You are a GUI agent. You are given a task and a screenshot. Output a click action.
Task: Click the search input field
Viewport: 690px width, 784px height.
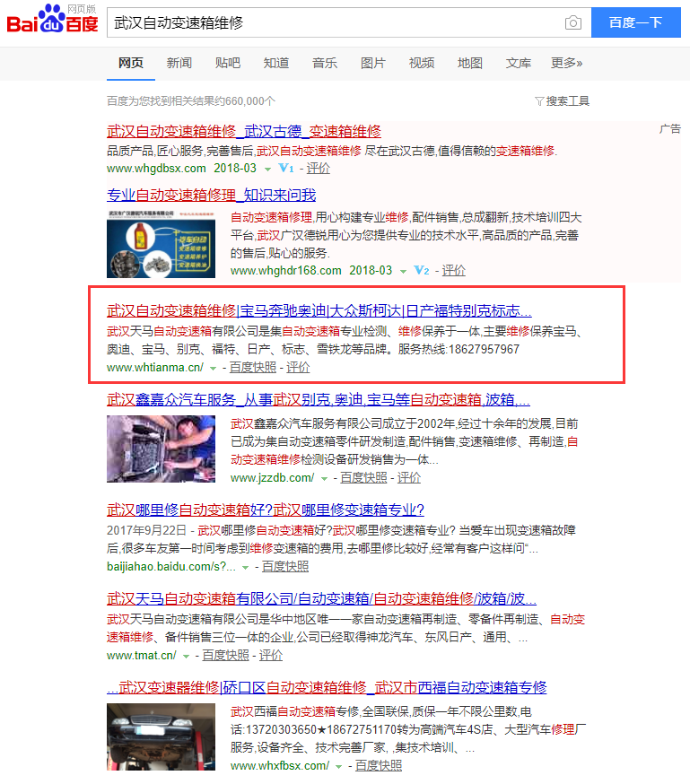[x=332, y=22]
